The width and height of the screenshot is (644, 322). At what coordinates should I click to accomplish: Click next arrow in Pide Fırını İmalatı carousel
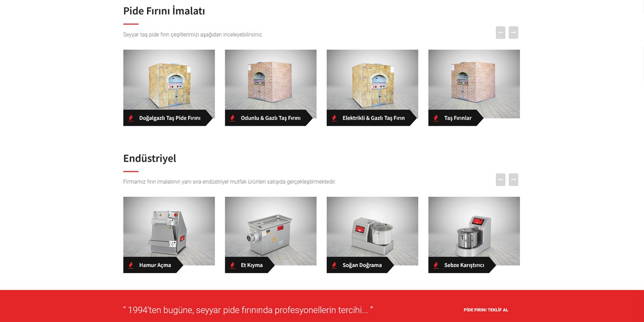514,33
